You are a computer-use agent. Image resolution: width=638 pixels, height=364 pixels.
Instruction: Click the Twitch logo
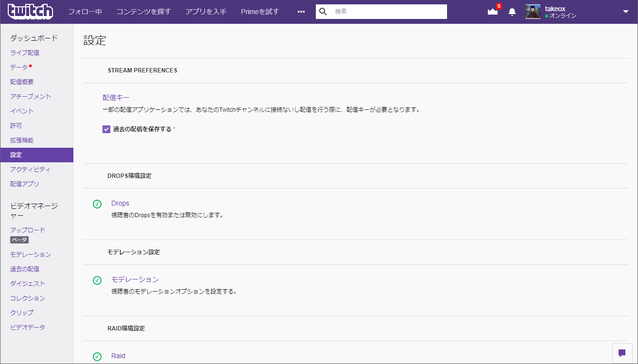click(30, 11)
